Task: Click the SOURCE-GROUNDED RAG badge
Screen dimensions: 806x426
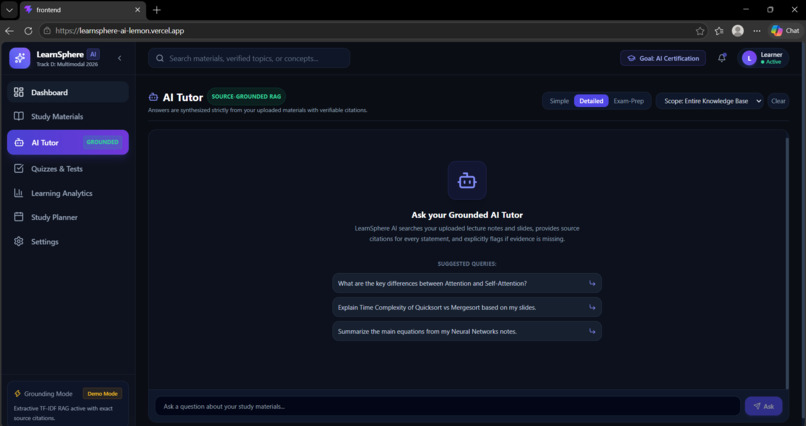Action: point(246,97)
